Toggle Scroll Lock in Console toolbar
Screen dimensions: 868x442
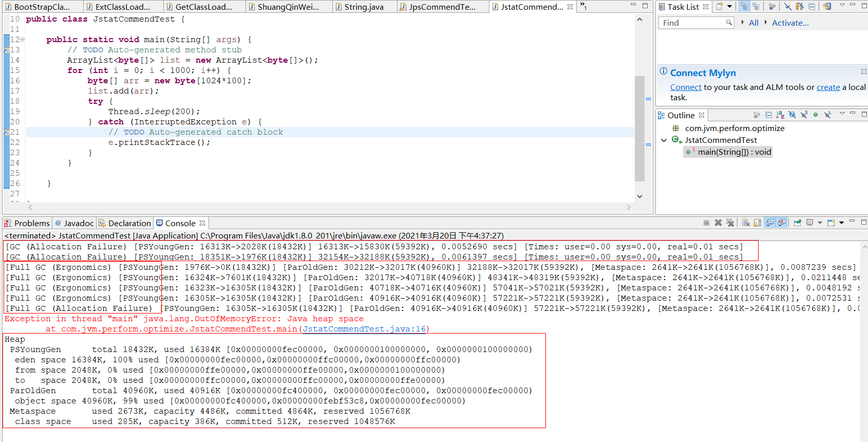tap(758, 223)
